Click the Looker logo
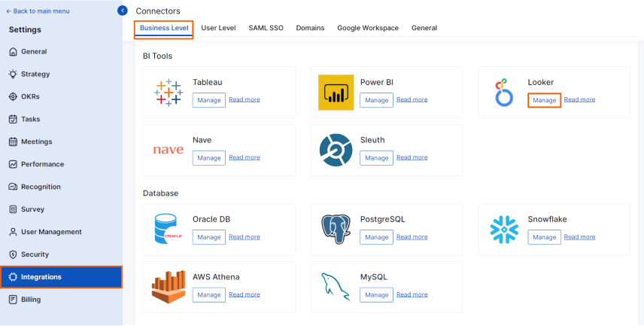 (x=503, y=93)
